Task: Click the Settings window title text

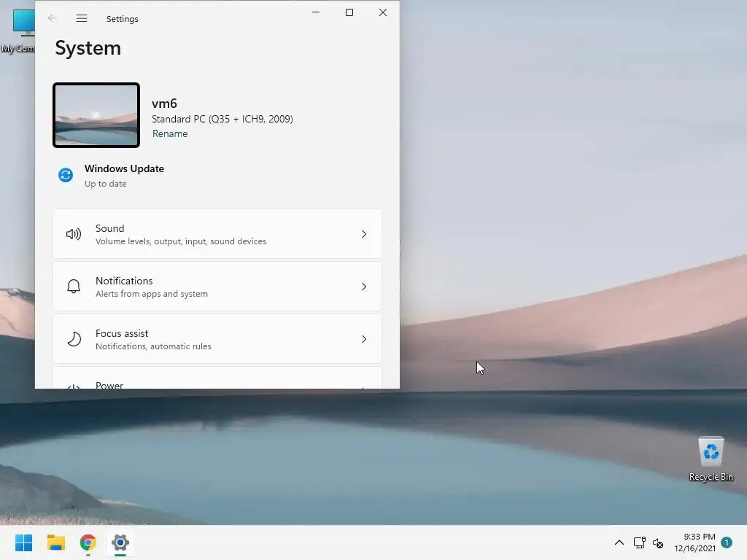Action: pyautogui.click(x=123, y=18)
